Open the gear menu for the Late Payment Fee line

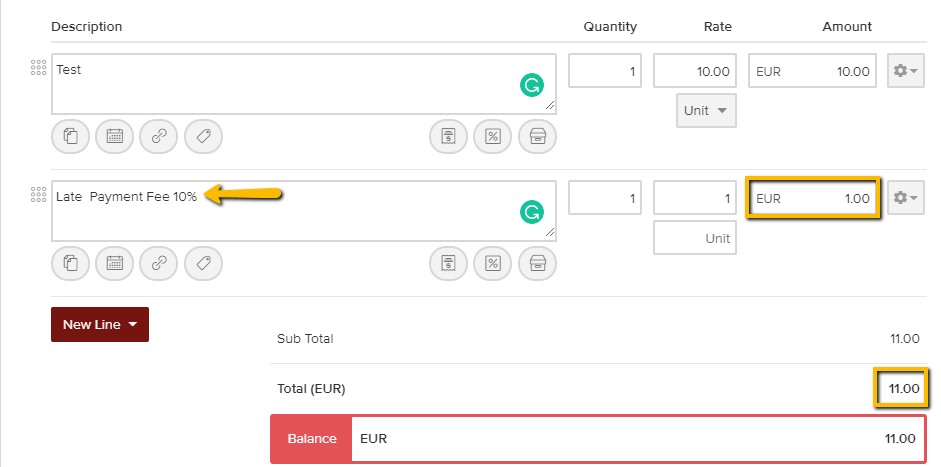coord(906,198)
